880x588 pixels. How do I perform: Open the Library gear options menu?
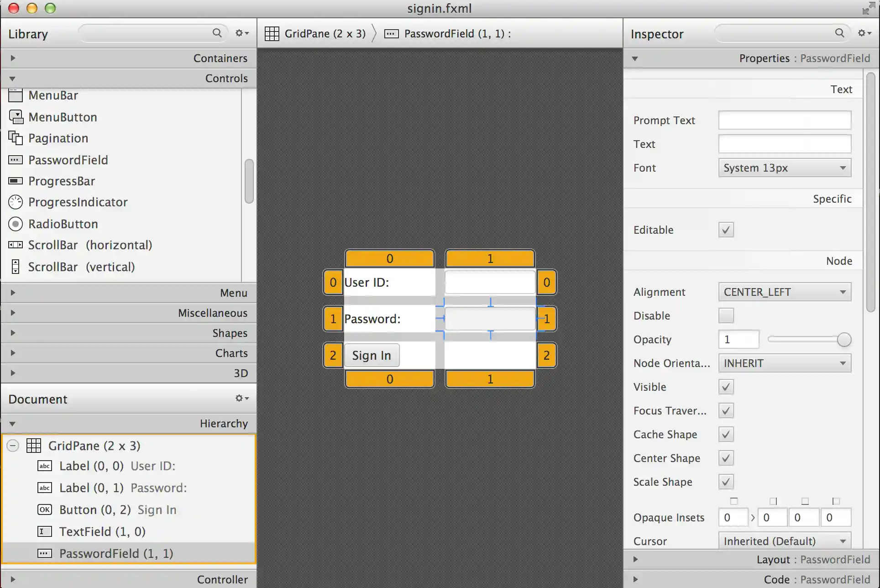point(241,33)
